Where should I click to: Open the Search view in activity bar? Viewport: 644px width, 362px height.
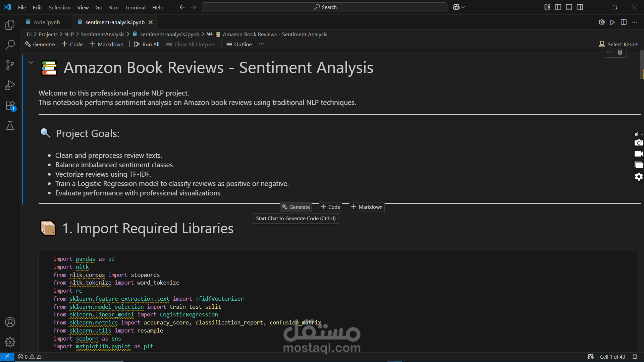[10, 45]
